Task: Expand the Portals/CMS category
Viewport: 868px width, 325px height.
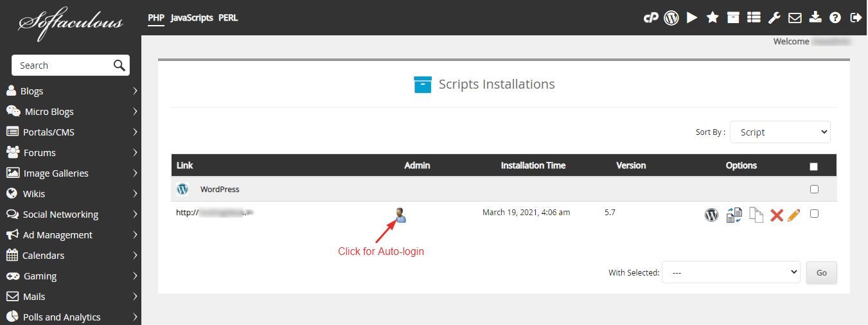Action: coord(71,132)
